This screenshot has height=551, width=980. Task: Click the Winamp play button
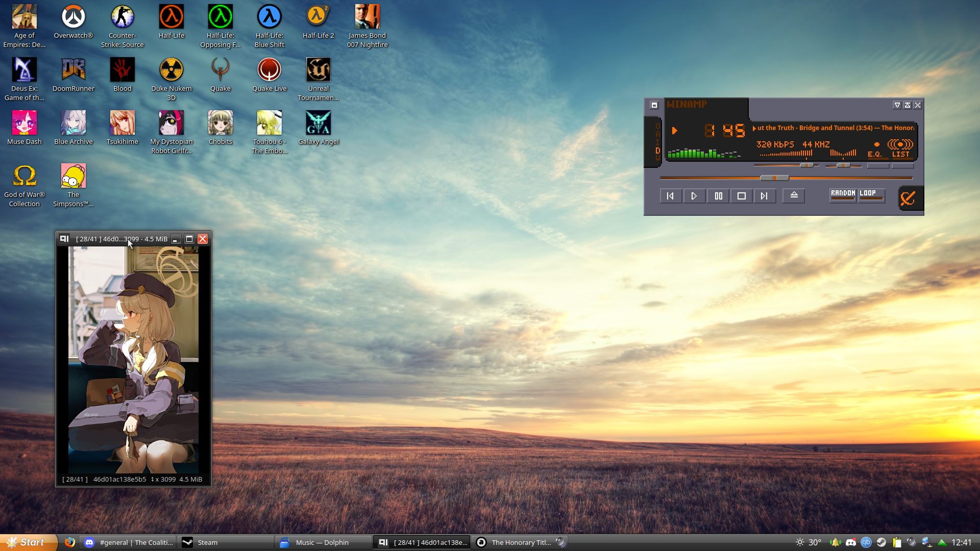click(694, 196)
